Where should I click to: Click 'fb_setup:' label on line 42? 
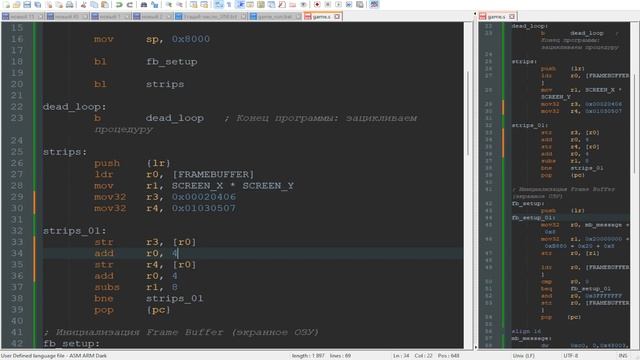71,344
